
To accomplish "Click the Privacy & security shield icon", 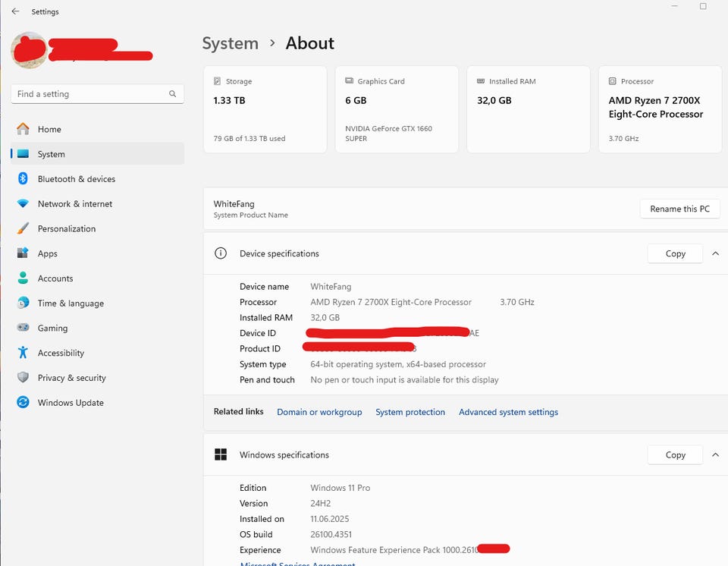I will (23, 378).
